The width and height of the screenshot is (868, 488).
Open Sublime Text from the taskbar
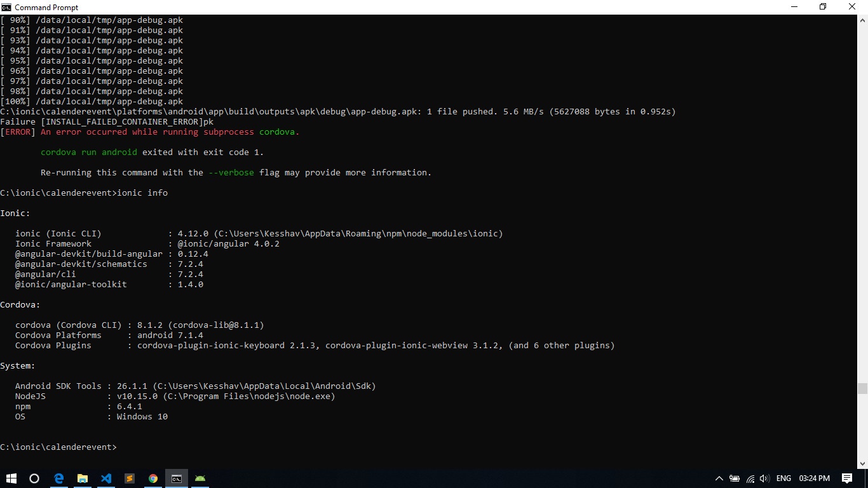click(x=129, y=478)
